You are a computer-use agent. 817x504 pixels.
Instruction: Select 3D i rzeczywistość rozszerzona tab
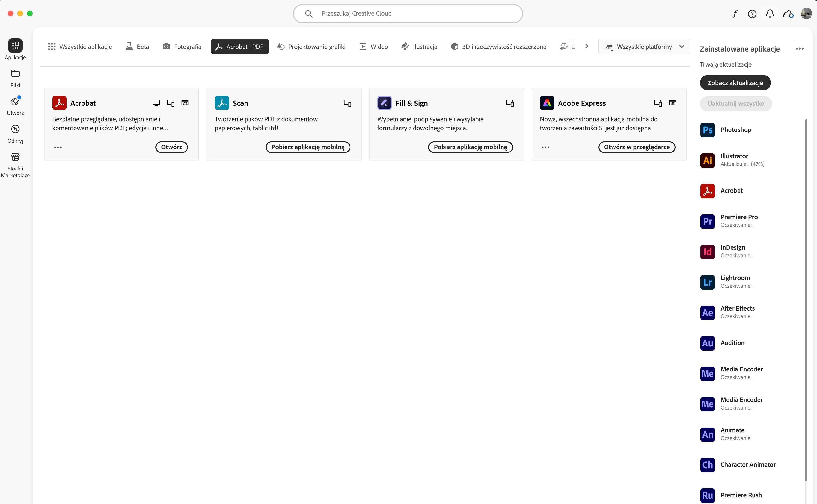click(498, 47)
